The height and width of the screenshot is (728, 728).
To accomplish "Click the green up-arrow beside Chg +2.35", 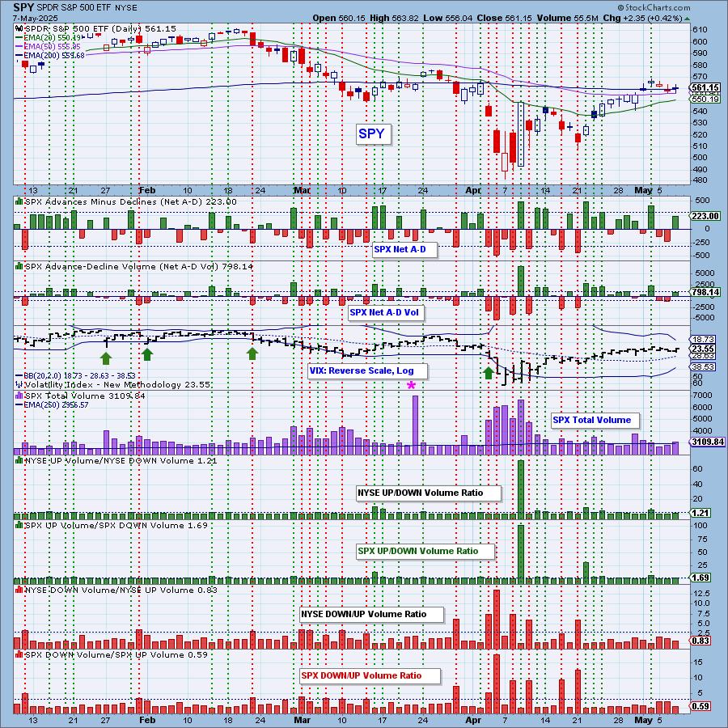I will coord(687,19).
